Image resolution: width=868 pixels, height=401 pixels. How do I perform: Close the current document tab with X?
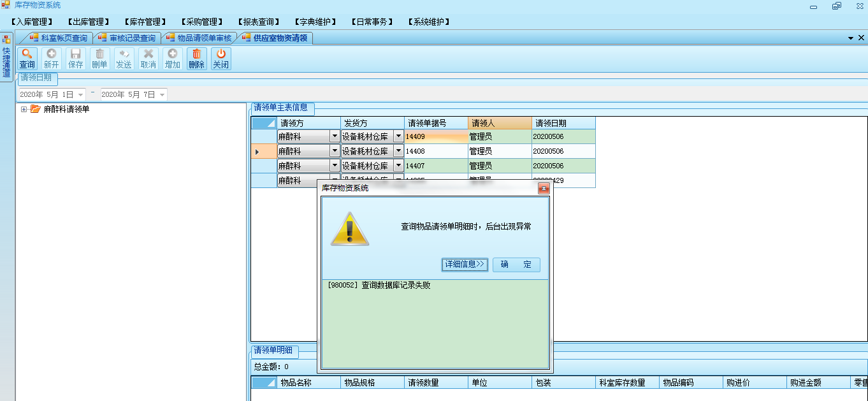pyautogui.click(x=862, y=38)
